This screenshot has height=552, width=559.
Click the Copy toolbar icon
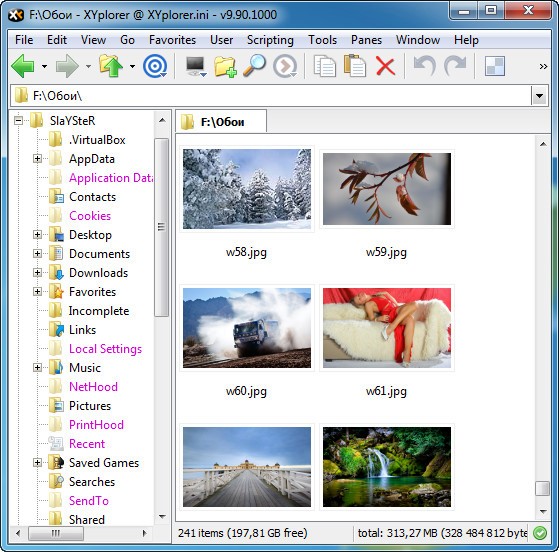click(x=325, y=66)
